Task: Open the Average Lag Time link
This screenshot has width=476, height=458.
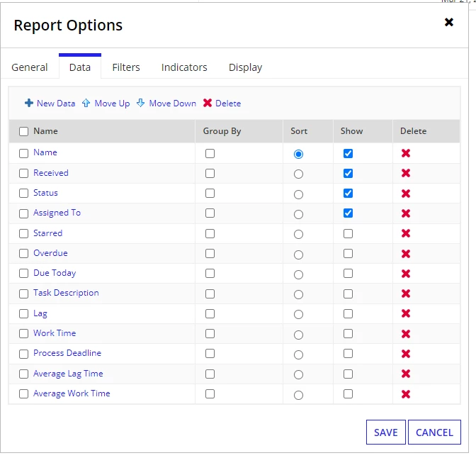Action: pos(68,374)
